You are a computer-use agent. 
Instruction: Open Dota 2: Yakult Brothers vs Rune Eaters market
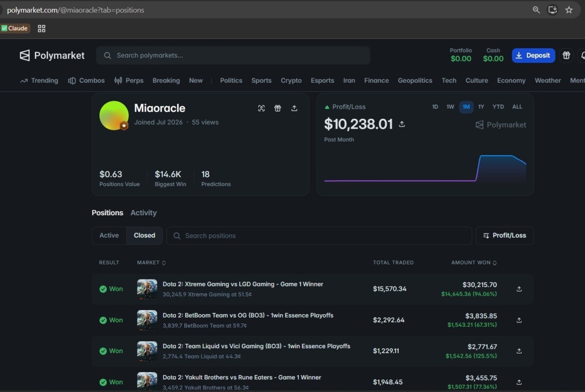[242, 377]
